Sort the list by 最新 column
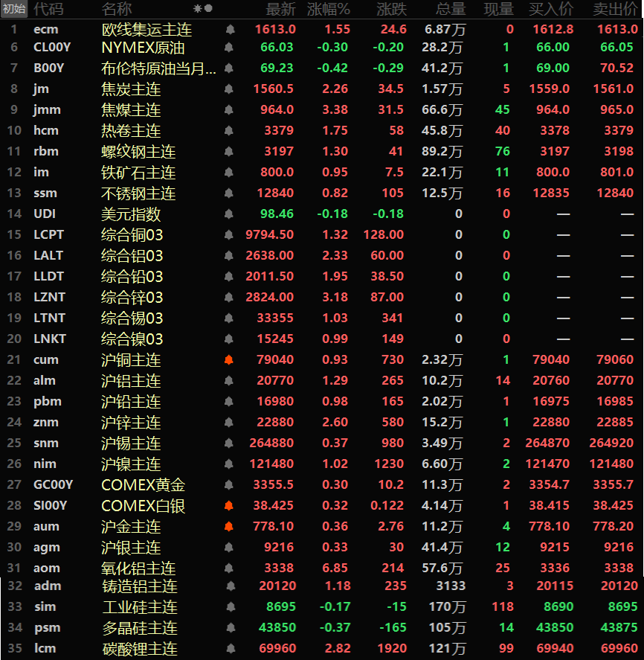The width and height of the screenshot is (644, 660). click(x=280, y=9)
